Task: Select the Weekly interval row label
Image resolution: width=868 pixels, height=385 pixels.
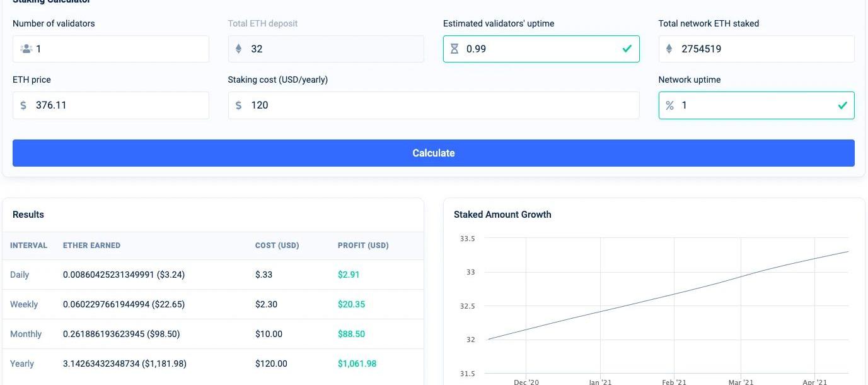Action: pyautogui.click(x=24, y=304)
